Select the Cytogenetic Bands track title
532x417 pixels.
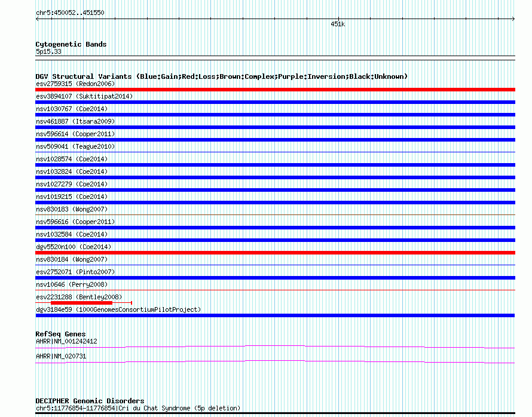pos(71,44)
